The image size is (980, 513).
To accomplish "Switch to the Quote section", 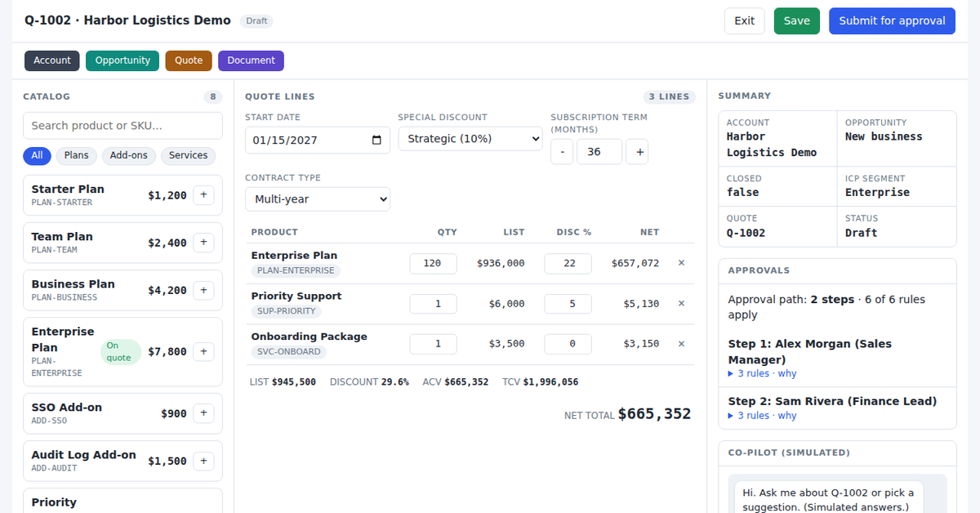I will click(x=189, y=60).
